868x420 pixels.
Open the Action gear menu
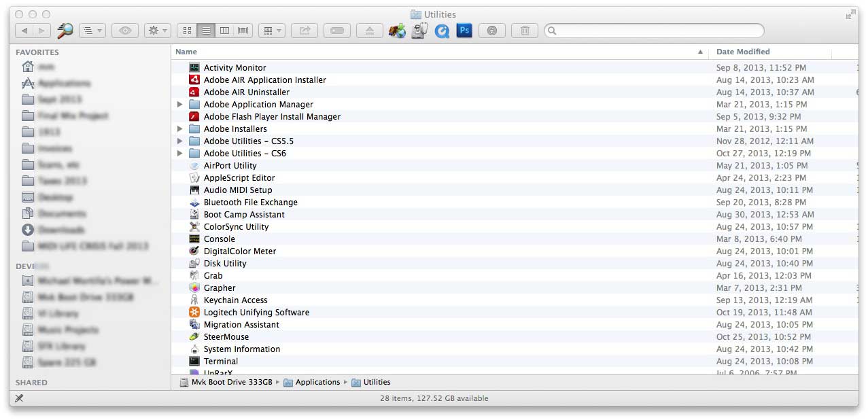pyautogui.click(x=157, y=31)
